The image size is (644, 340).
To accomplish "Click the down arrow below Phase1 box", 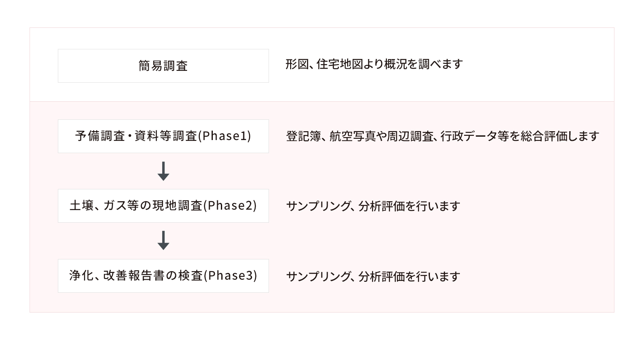I will click(x=163, y=171).
